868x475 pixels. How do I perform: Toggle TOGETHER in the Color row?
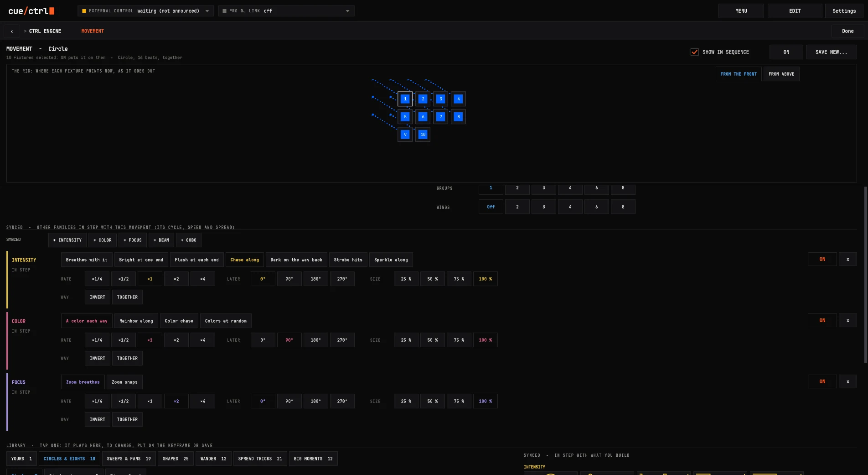click(x=127, y=358)
